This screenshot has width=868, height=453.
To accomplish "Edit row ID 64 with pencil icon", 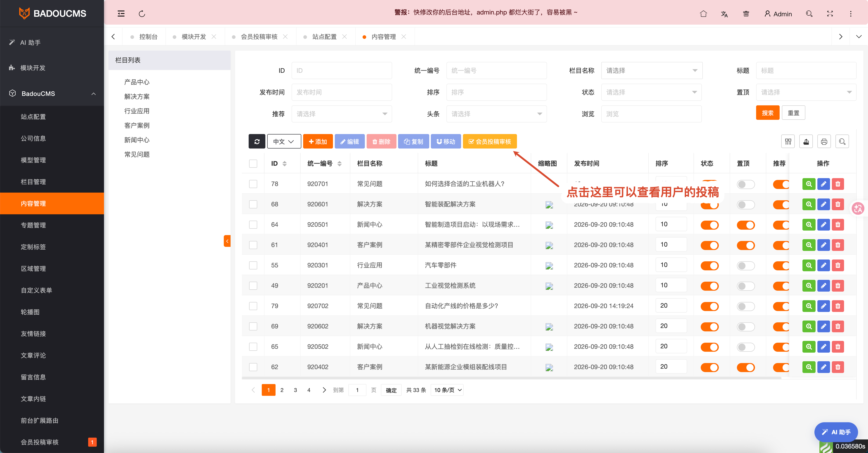I will [x=823, y=225].
